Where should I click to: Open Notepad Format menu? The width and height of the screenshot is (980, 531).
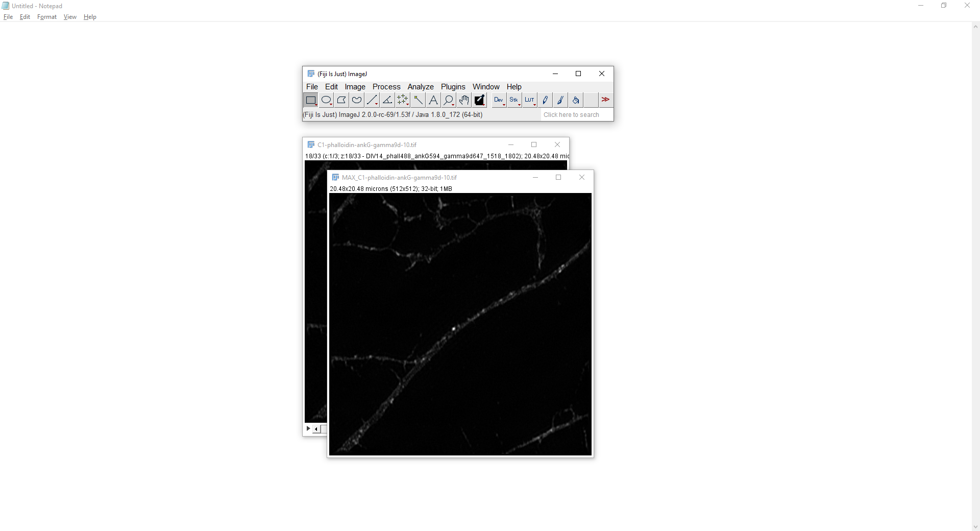click(x=47, y=17)
